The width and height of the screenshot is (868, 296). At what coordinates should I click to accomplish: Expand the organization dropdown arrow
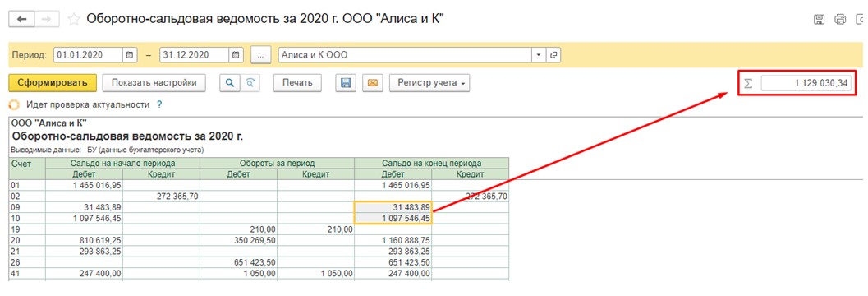[x=539, y=55]
